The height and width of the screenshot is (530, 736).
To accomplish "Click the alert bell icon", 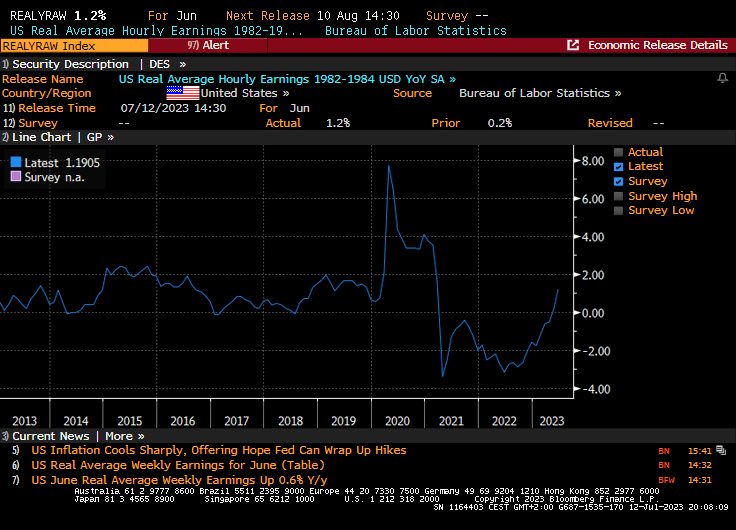I will [x=722, y=78].
